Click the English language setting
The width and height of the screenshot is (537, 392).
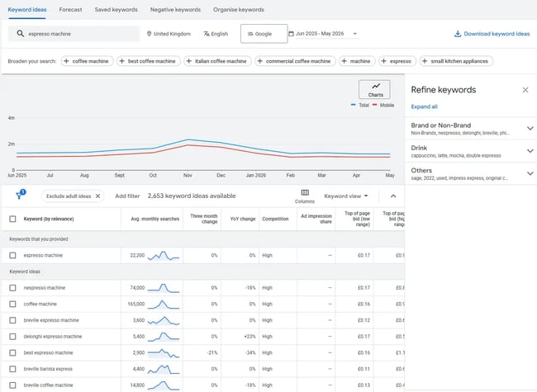(216, 34)
